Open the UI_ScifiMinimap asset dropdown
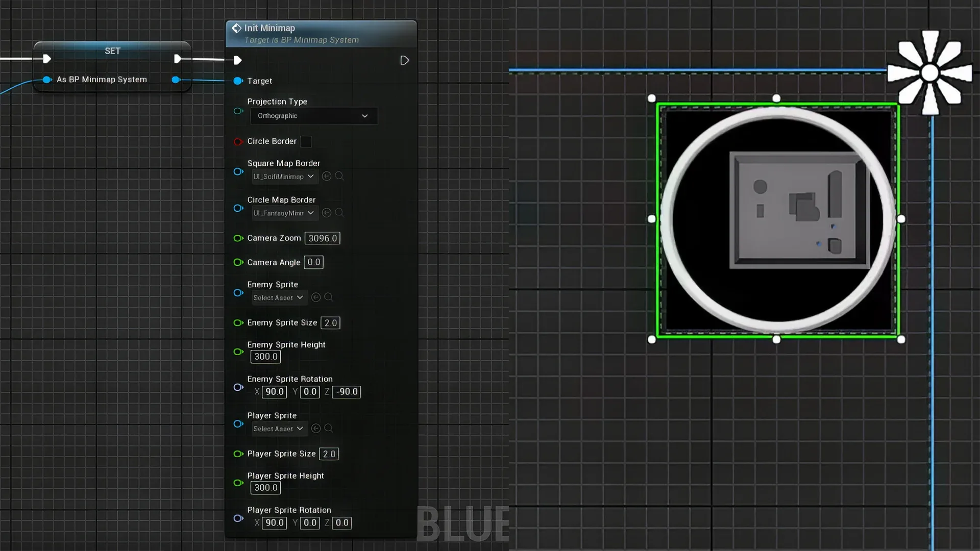Viewport: 980px width, 551px height. click(284, 177)
